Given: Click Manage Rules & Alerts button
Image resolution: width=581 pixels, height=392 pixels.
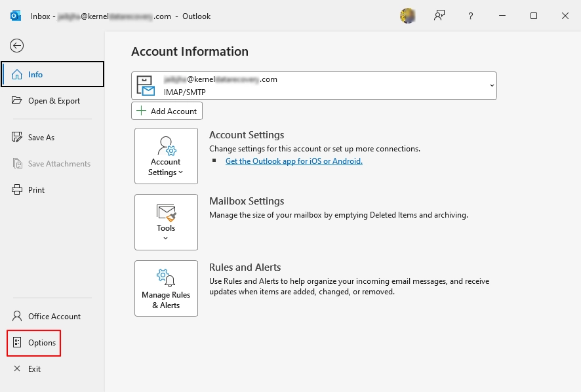Looking at the screenshot, I should pos(166,288).
